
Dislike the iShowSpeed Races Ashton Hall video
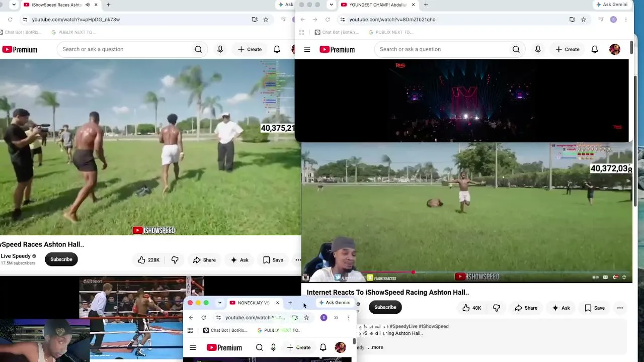[175, 260]
